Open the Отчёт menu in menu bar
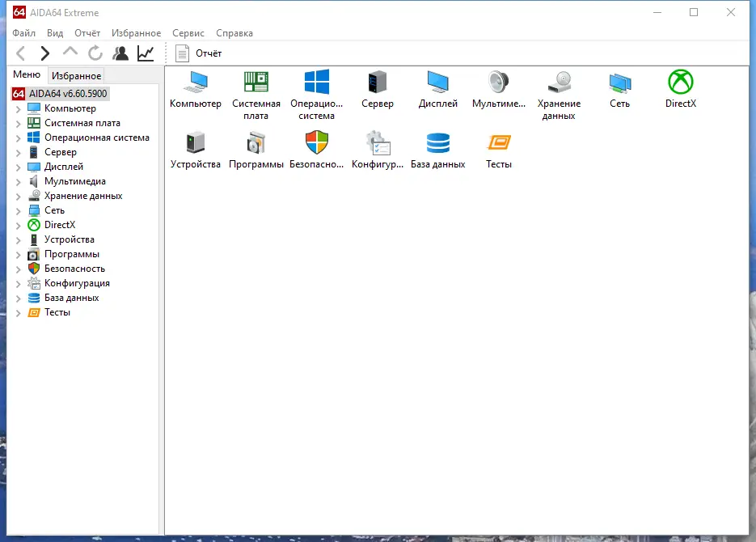 click(x=87, y=33)
